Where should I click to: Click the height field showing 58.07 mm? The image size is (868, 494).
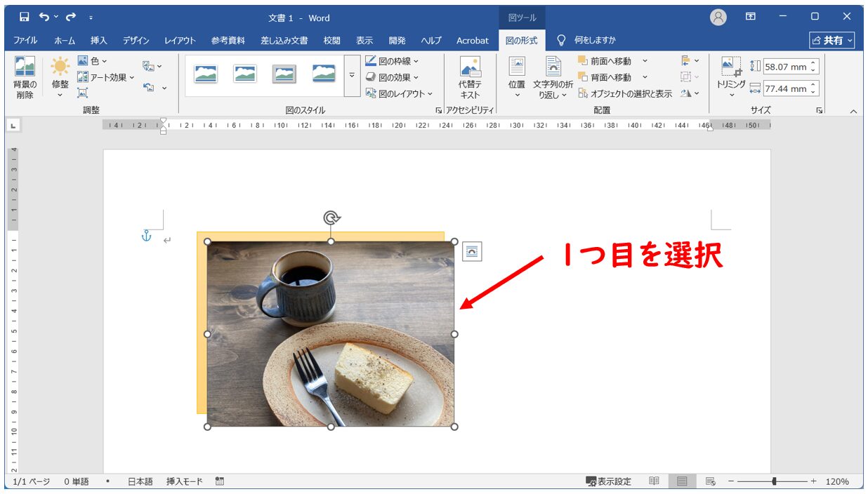[x=791, y=67]
